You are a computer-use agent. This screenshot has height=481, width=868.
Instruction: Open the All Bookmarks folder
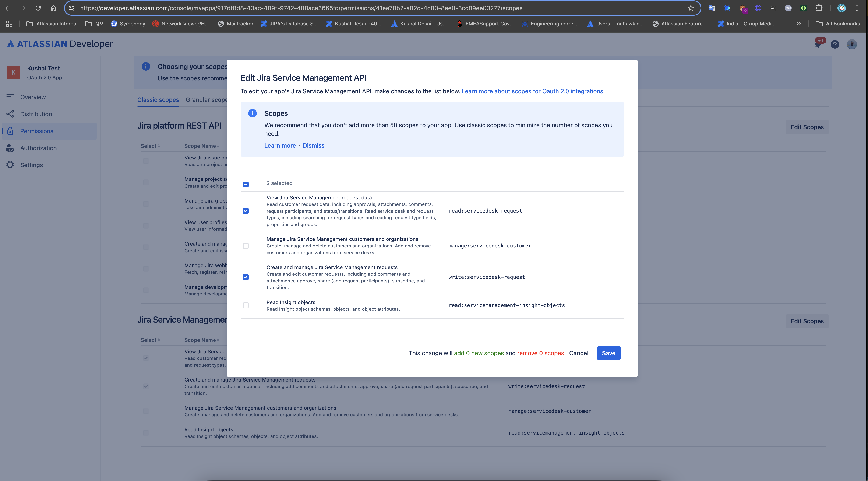pos(838,24)
